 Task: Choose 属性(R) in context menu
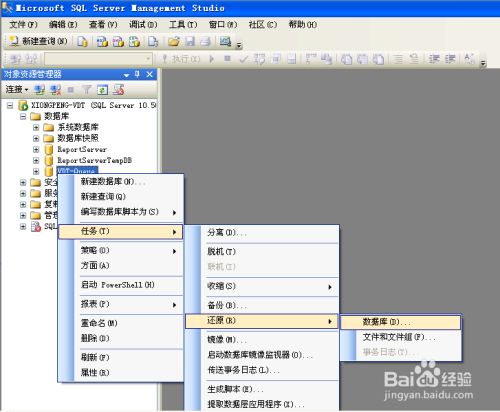pyautogui.click(x=121, y=373)
